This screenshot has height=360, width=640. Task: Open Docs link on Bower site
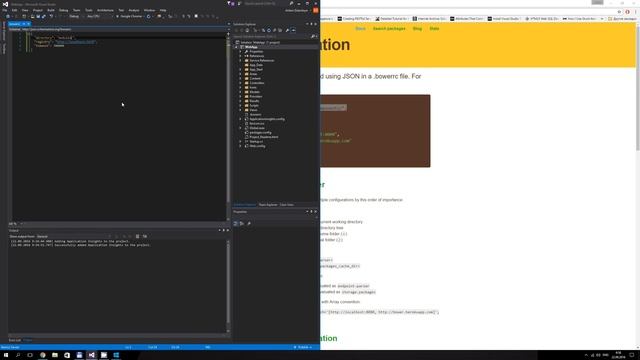(360, 29)
